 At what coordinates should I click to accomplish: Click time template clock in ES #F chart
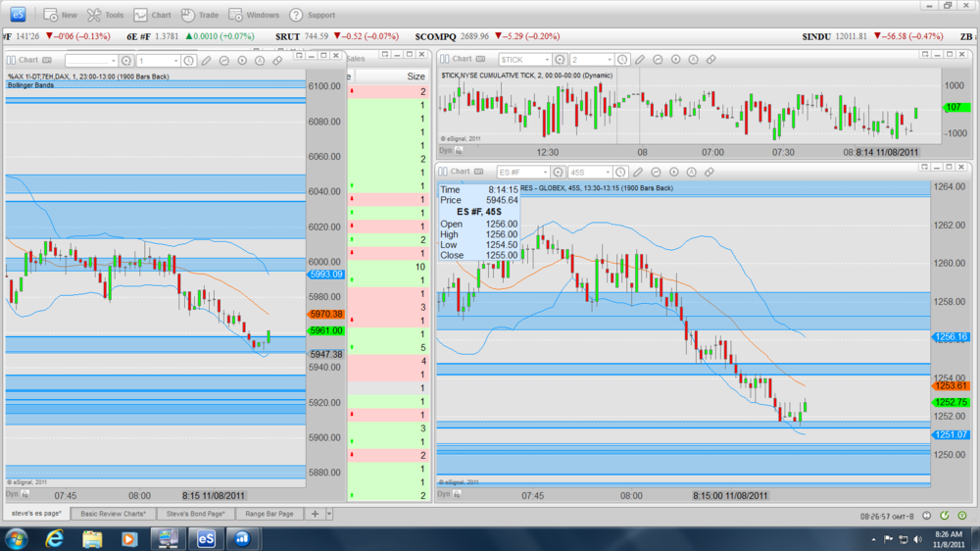620,172
